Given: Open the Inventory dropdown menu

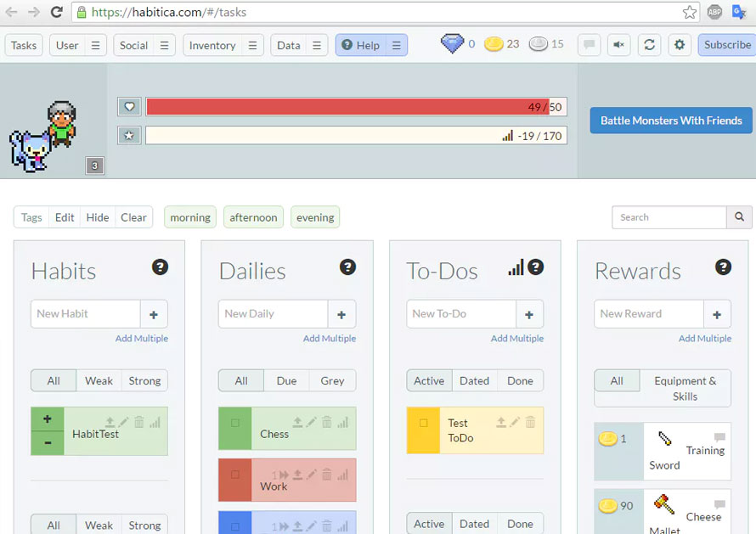Looking at the screenshot, I should (x=252, y=45).
